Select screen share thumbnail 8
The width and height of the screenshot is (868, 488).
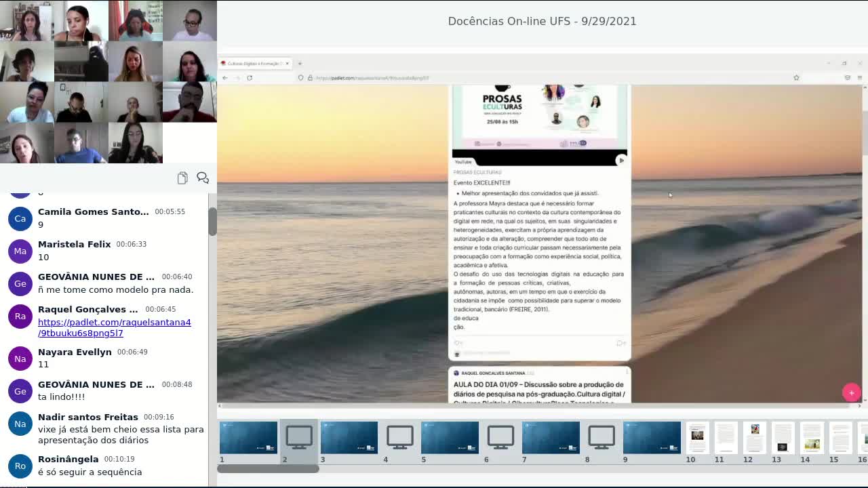601,438
